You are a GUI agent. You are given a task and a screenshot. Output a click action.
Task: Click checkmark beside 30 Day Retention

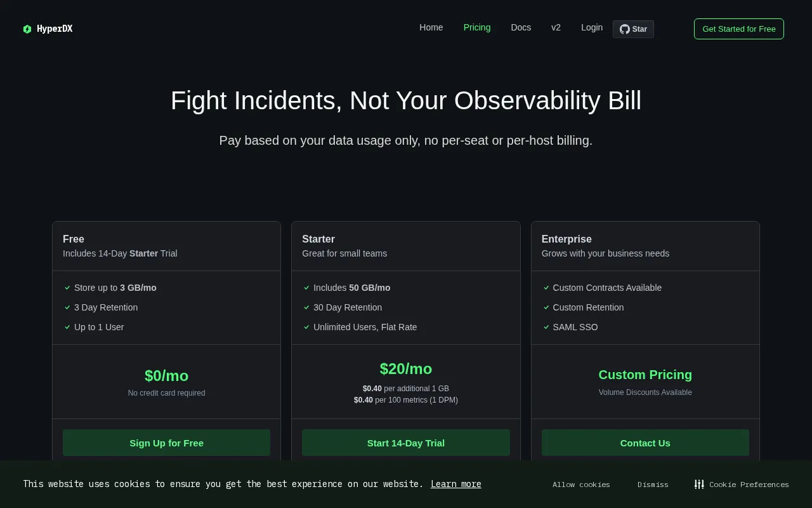tap(306, 307)
